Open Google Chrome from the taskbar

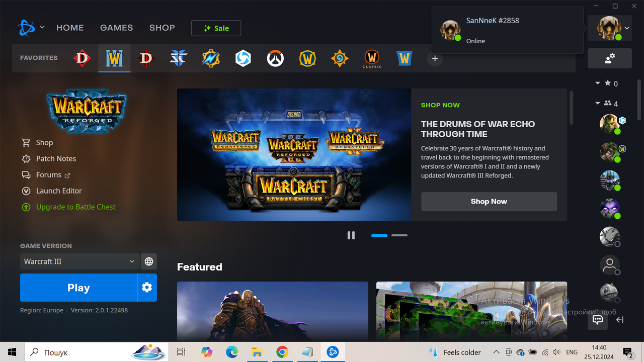(x=282, y=352)
